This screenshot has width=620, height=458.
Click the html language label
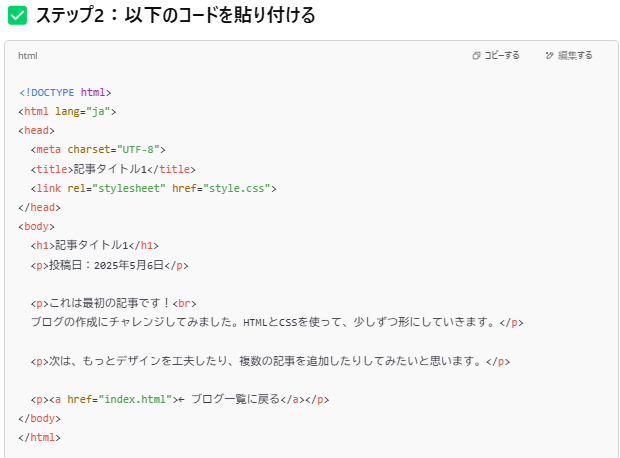click(28, 56)
